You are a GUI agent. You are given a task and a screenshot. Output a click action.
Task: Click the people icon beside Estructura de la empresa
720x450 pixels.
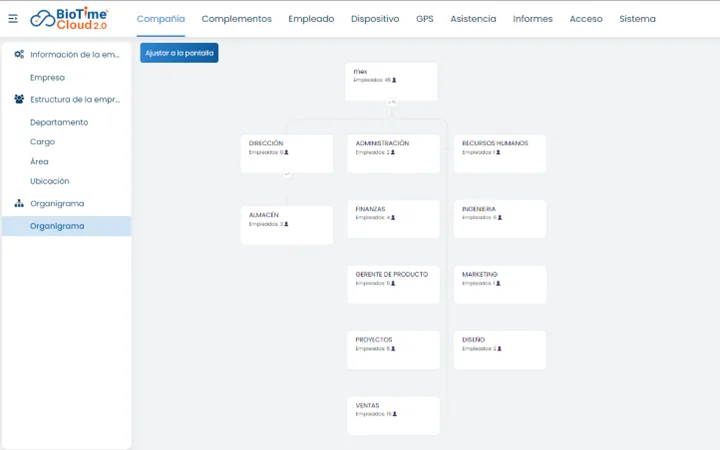coord(19,99)
